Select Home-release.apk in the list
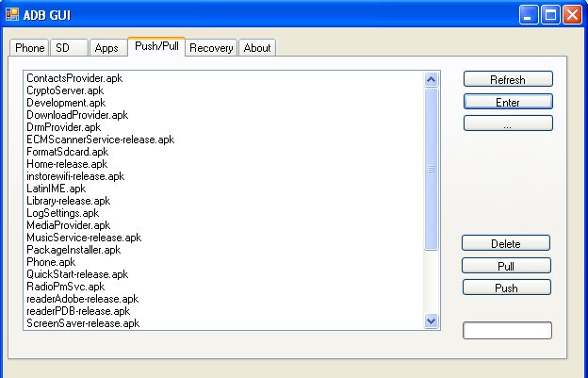Image resolution: width=588 pixels, height=378 pixels. point(224,164)
